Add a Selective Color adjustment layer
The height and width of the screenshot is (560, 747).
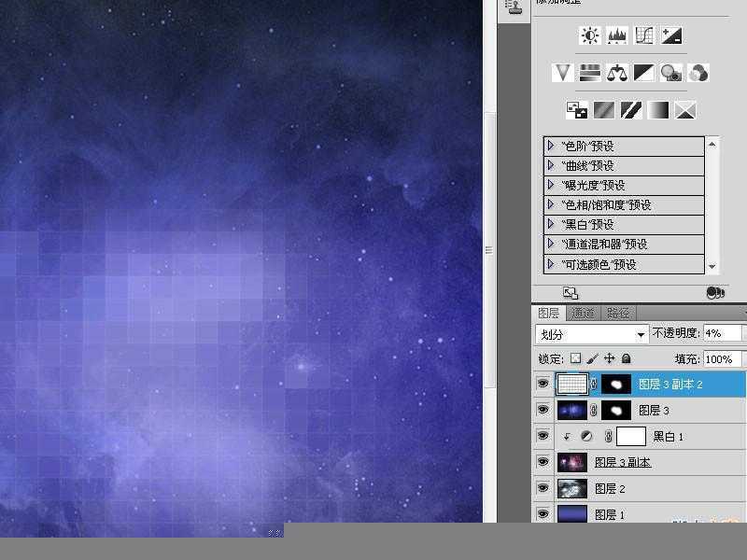[685, 110]
